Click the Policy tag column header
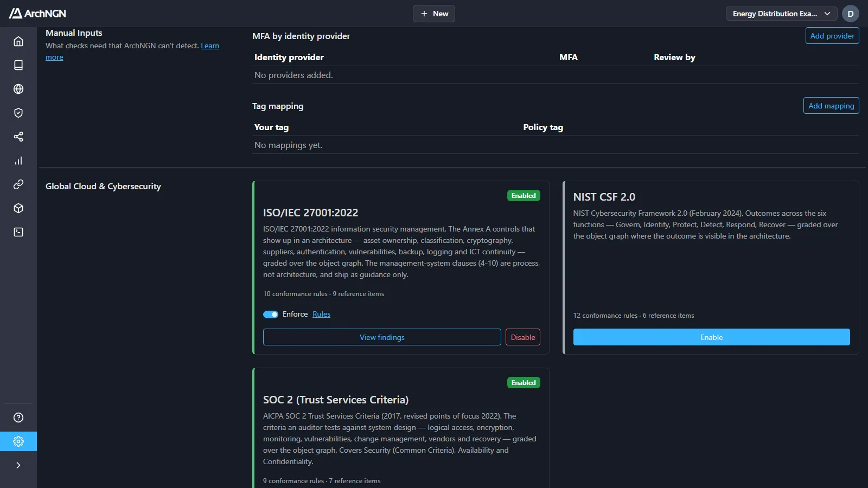This screenshot has width=868, height=488. click(x=543, y=127)
